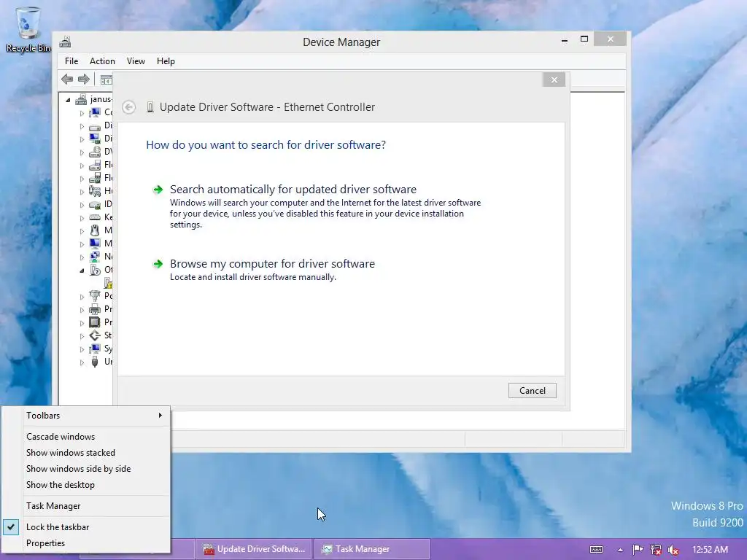Click the Back arrow in Device Manager toolbar
Image resolution: width=747 pixels, height=560 pixels.
click(67, 79)
